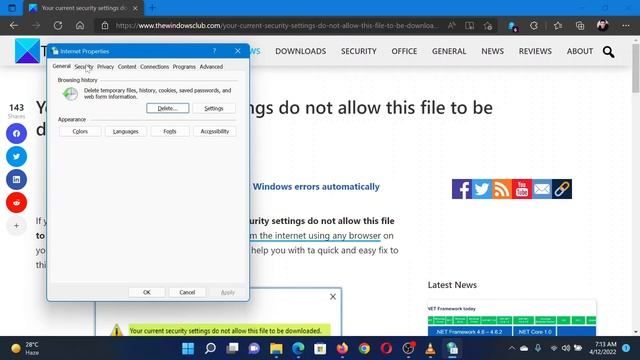
Task: Open the OFFICE site menu
Action: pos(404,51)
